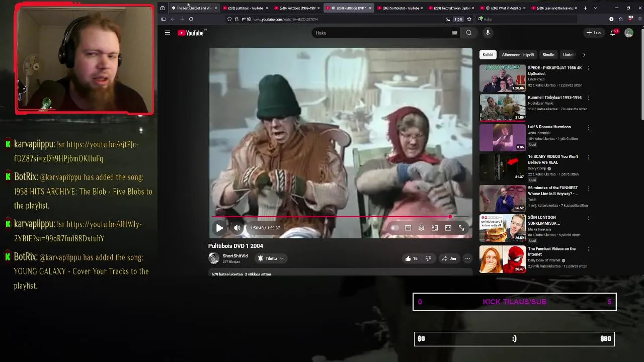Viewport: 644px width, 362px height.
Task: Open YouTube notifications bell
Action: point(613,33)
